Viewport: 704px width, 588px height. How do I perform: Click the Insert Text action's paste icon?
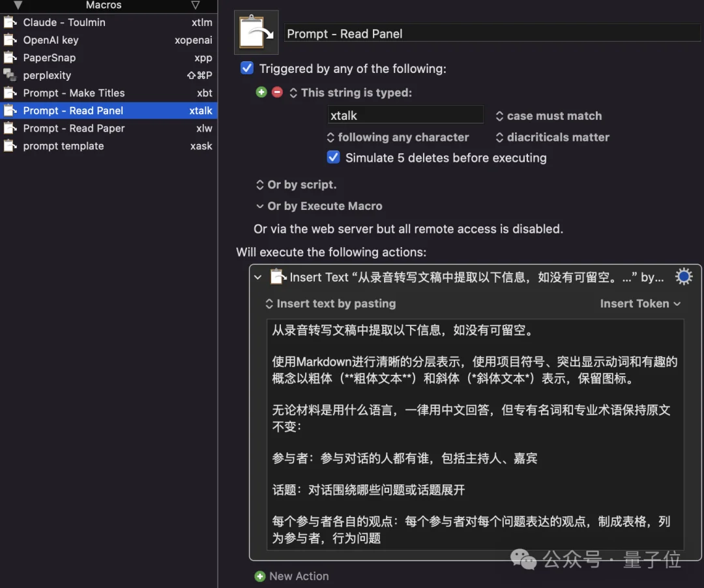(x=276, y=276)
